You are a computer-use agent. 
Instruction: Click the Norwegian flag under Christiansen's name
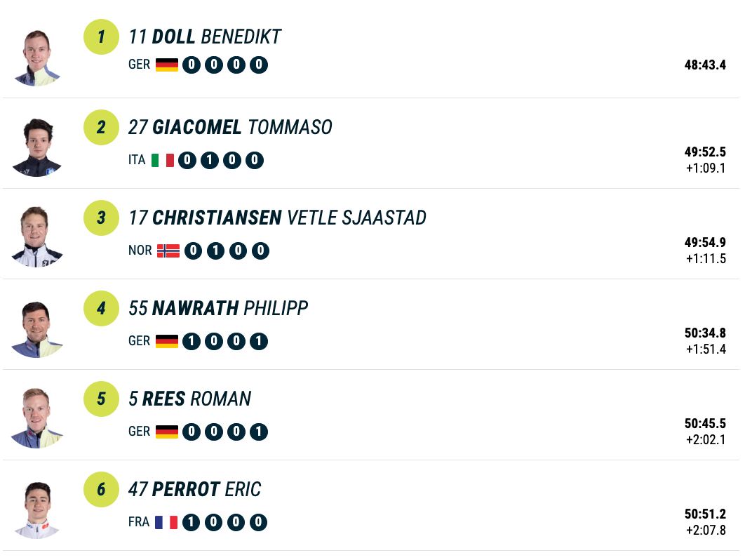(168, 251)
